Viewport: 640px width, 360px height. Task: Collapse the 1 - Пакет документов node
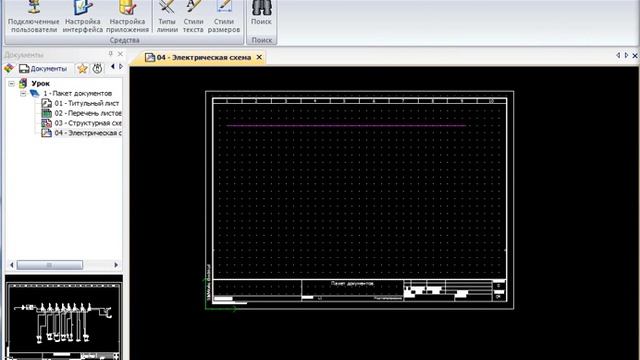(x=23, y=93)
